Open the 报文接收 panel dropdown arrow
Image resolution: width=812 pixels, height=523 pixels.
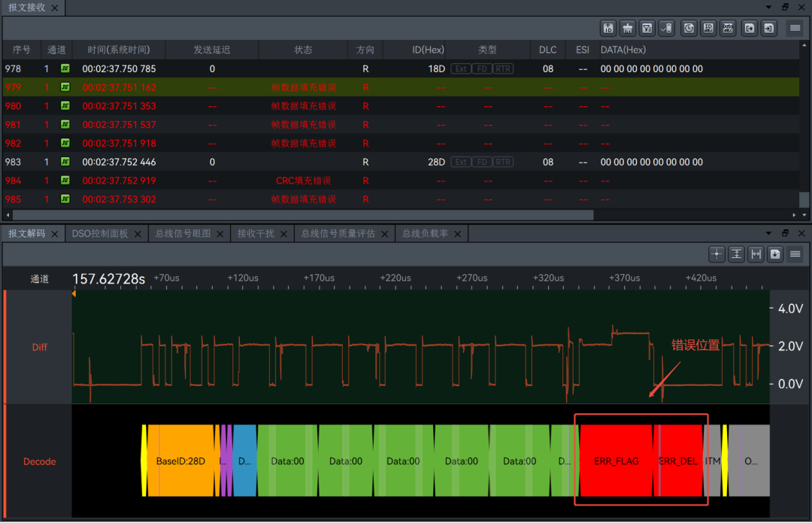click(x=768, y=8)
